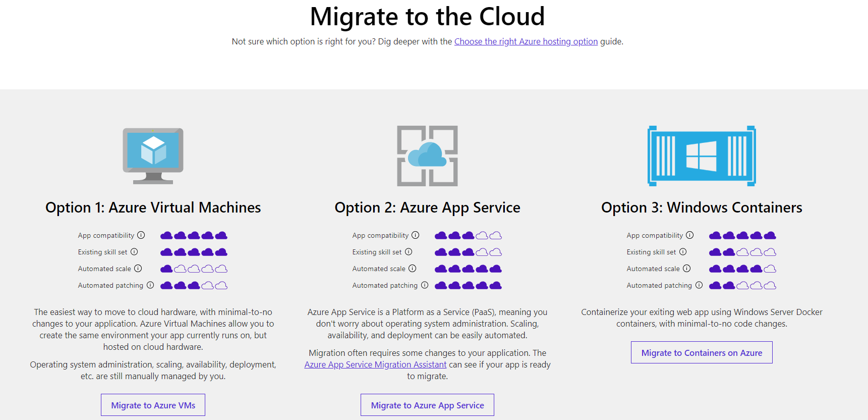This screenshot has width=868, height=420.
Task: Show info for Automated scale under Windows Containers
Action: pyautogui.click(x=686, y=269)
